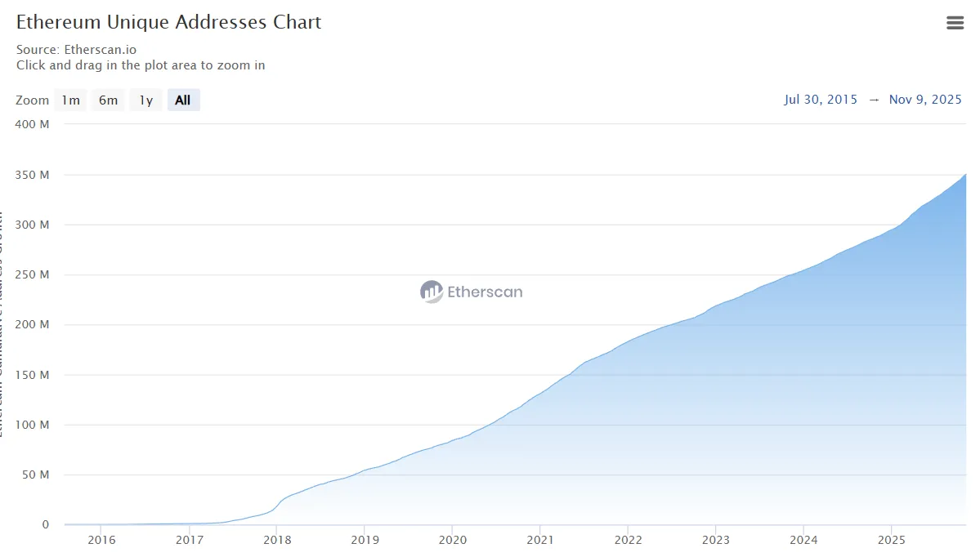
Task: Click the 2019 x-axis label
Action: [365, 540]
